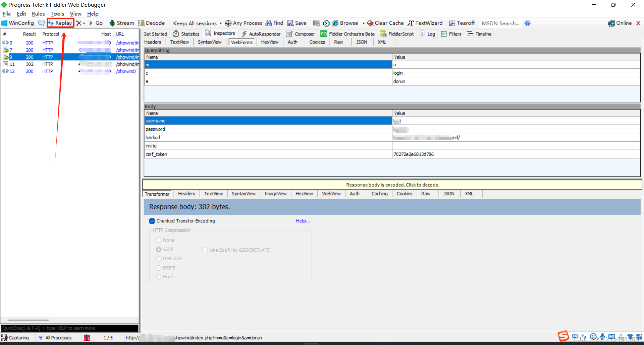Open response WebView tab
Image resolution: width=644 pixels, height=345 pixels.
[x=331, y=194]
